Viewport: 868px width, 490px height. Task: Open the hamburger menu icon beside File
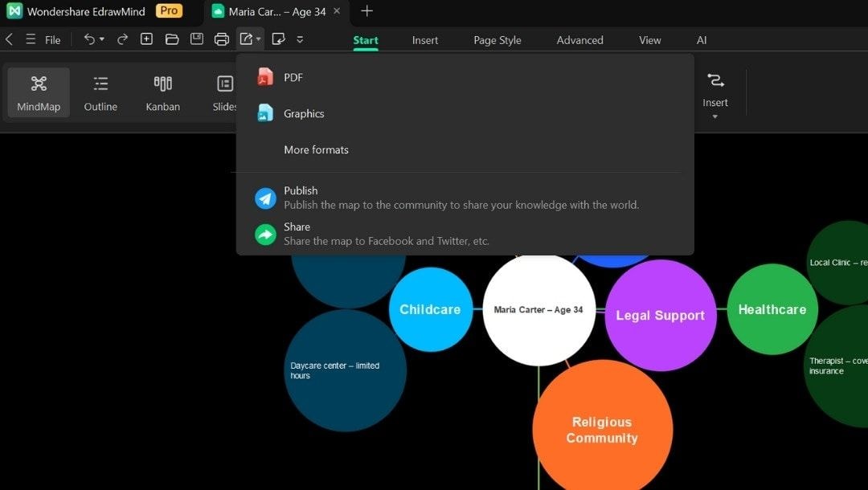[31, 39]
